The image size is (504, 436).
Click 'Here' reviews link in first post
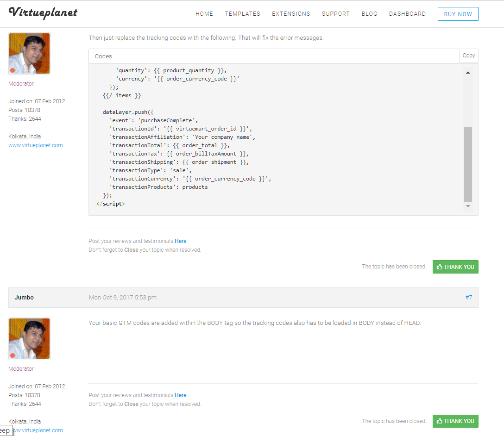pyautogui.click(x=180, y=241)
